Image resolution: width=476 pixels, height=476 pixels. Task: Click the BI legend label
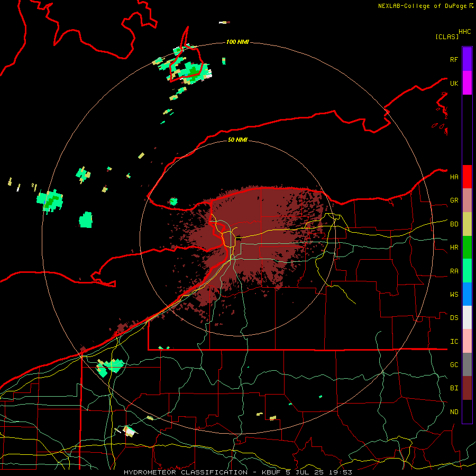click(454, 388)
